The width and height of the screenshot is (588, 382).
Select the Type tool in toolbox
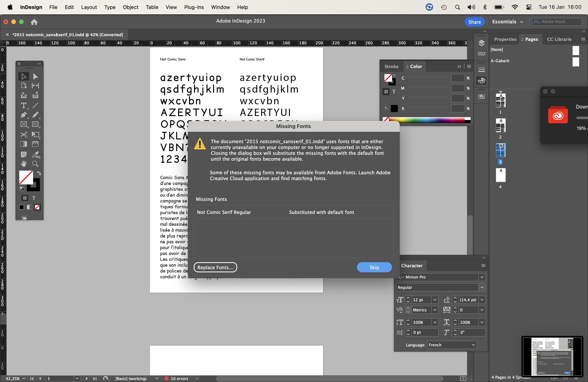(x=24, y=105)
